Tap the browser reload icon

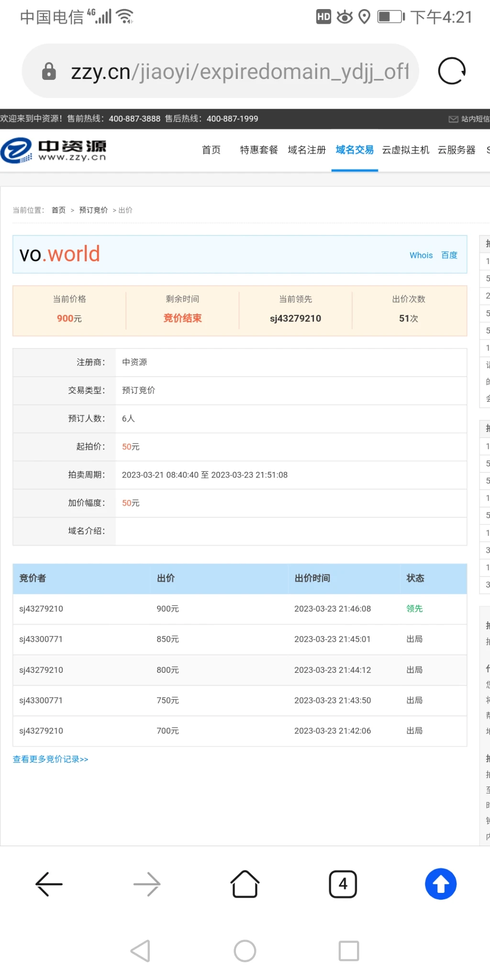pyautogui.click(x=452, y=71)
